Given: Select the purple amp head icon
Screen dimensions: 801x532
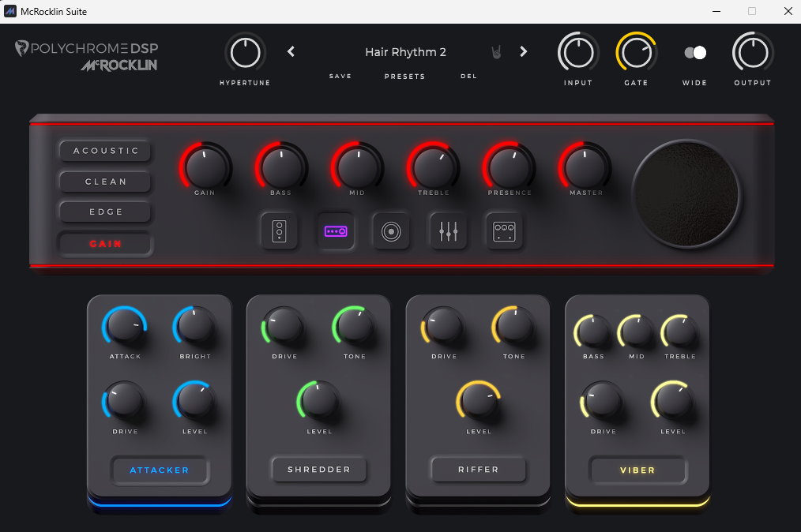Looking at the screenshot, I should [336, 231].
